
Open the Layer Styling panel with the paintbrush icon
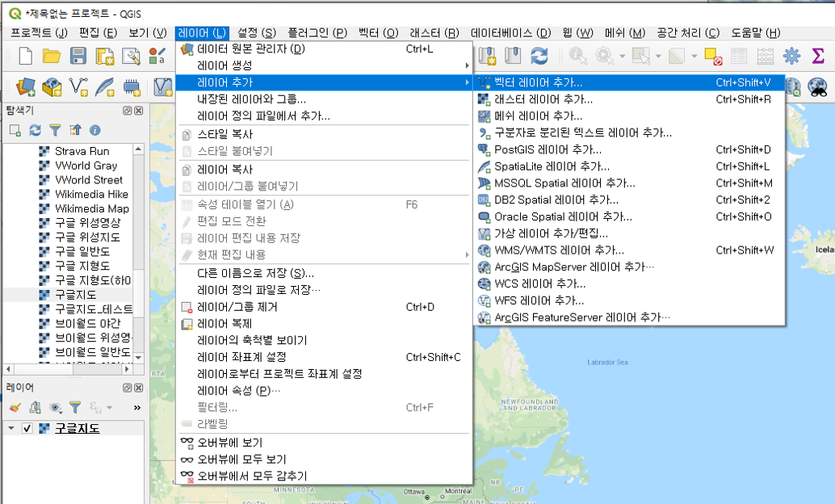(15, 407)
